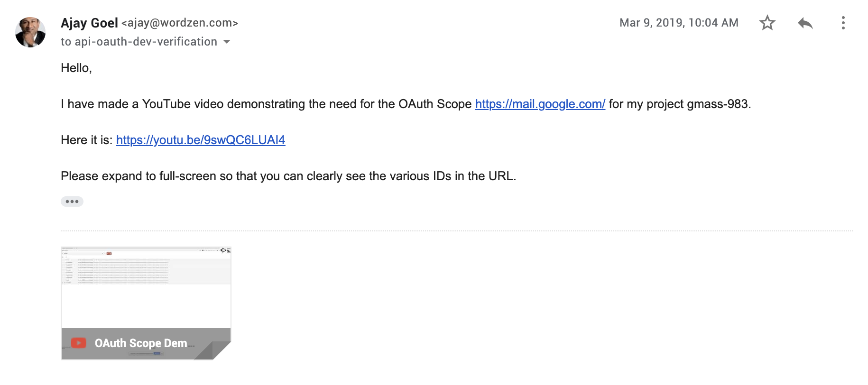Click the reply arrow icon
868x385 pixels.
(x=805, y=23)
